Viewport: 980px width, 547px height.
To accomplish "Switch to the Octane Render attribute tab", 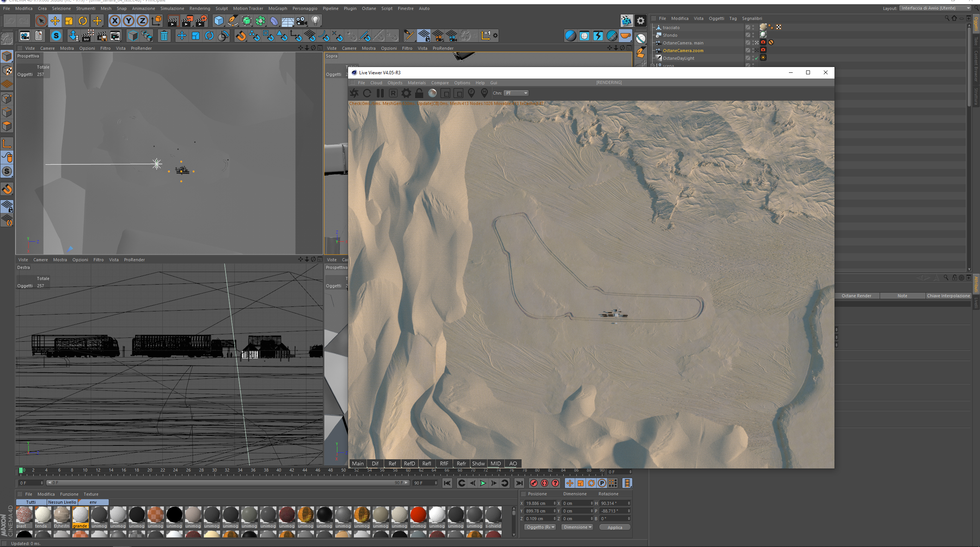I will coord(856,296).
